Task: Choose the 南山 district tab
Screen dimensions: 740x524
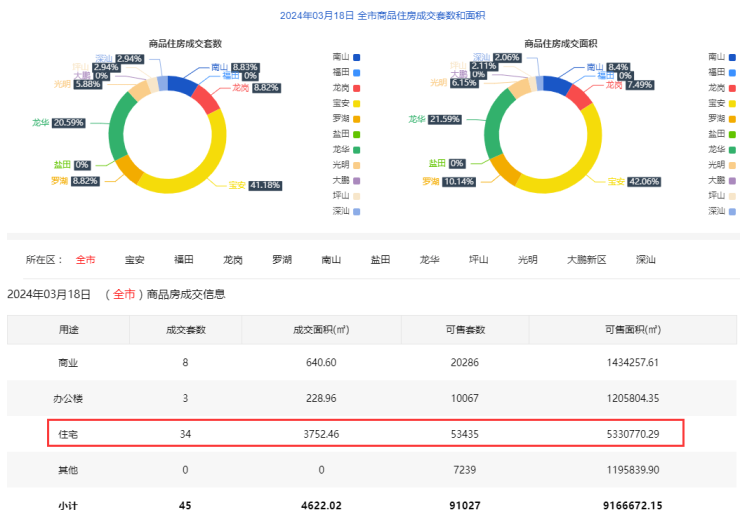Action: (331, 260)
